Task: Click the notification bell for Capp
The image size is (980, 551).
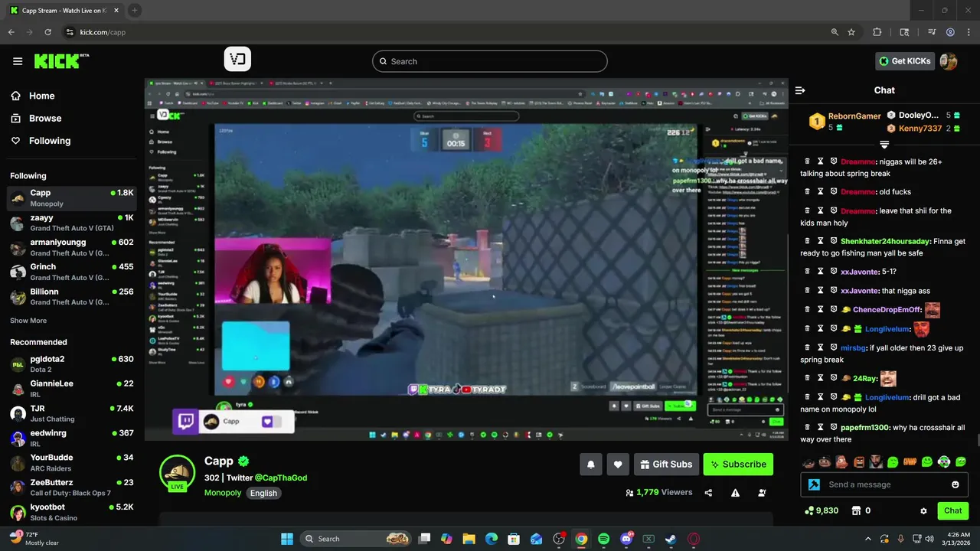Action: click(591, 464)
